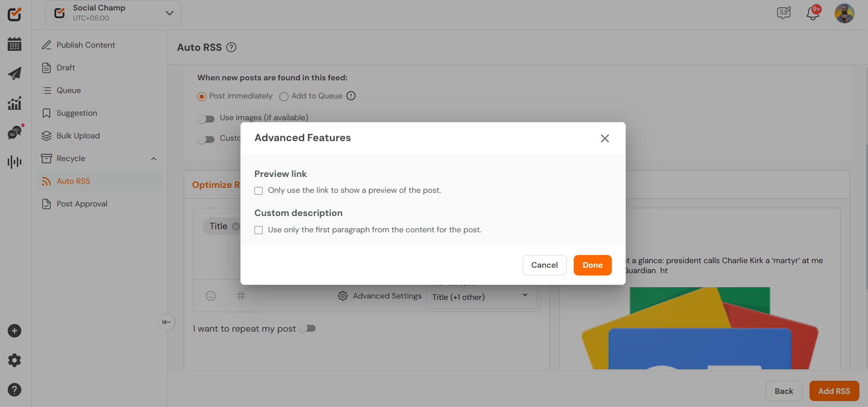Select the Add to Queue radio option
Screen dimensions: 868x407
pyautogui.click(x=284, y=96)
